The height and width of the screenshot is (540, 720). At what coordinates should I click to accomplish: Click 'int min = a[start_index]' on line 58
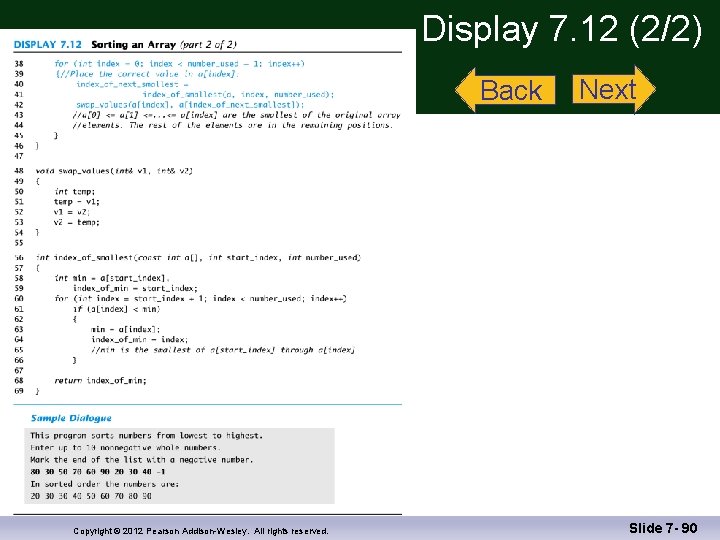coord(112,278)
